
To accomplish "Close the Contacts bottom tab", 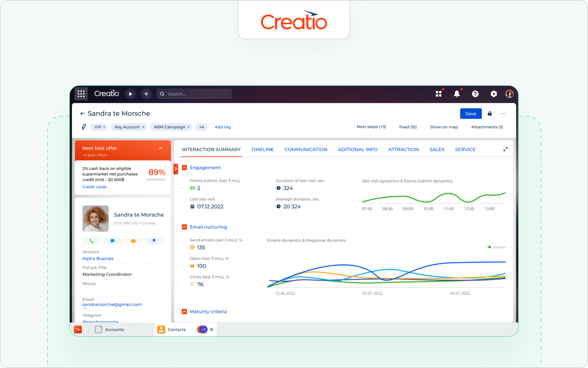I will pos(212,330).
